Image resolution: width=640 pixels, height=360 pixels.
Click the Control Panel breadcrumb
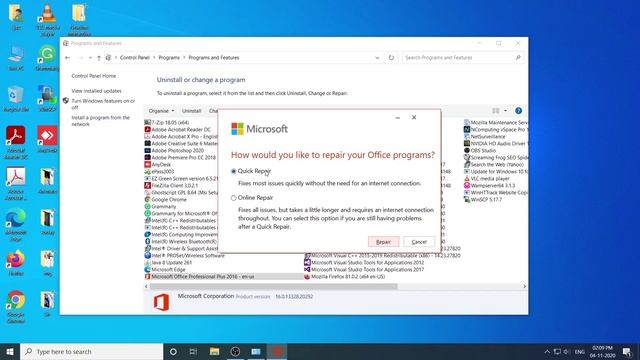(x=135, y=58)
